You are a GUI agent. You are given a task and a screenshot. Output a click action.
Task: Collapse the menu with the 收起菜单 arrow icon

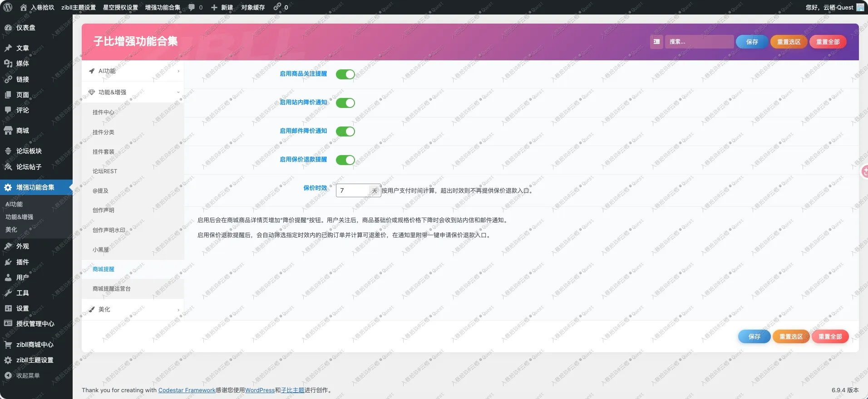coord(8,375)
